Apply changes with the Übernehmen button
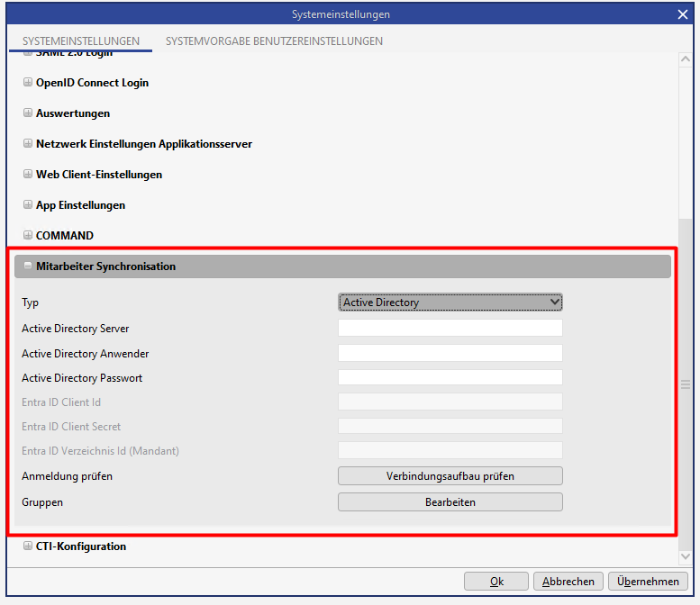Viewport: 700px width, 605px height. pyautogui.click(x=648, y=582)
